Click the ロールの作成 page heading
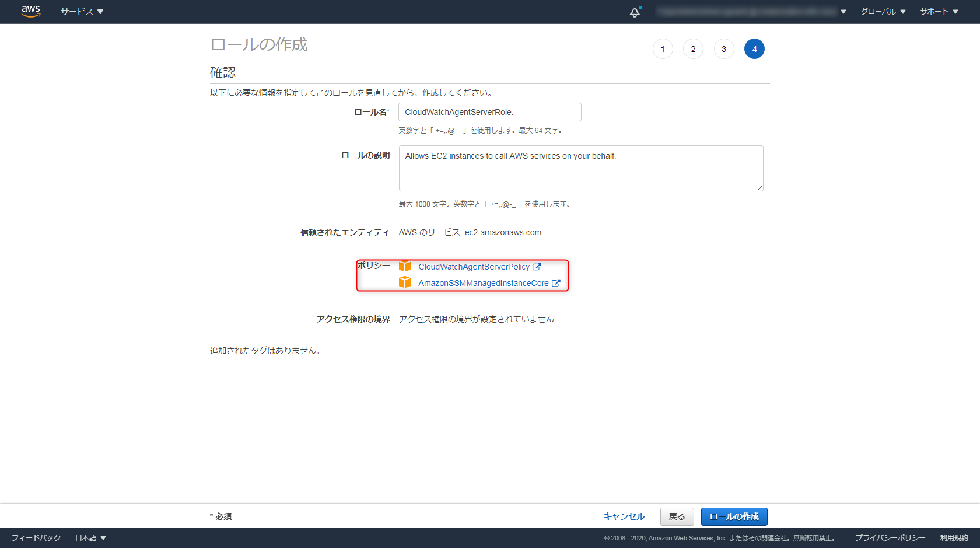This screenshot has width=980, height=548. pyautogui.click(x=259, y=45)
